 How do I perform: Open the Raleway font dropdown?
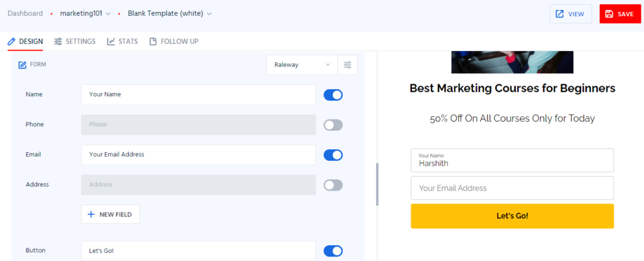pos(302,65)
